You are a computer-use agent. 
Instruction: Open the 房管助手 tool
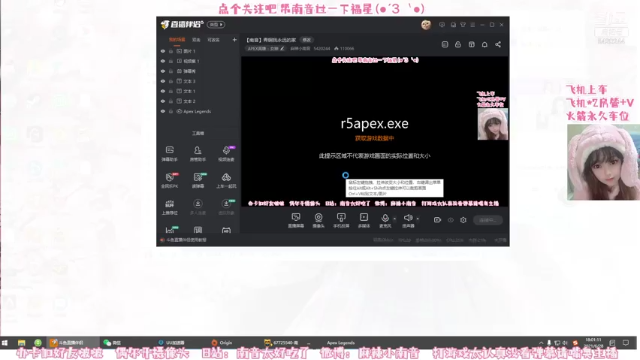(198, 153)
